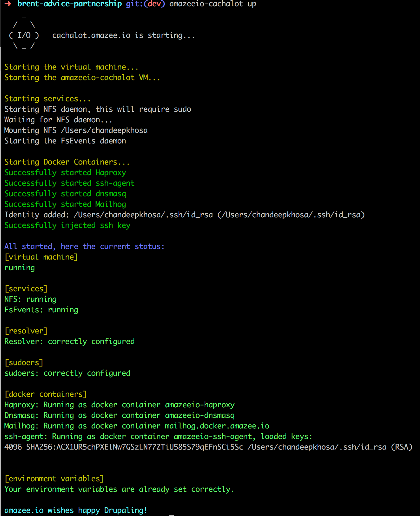
Task: Click 'All started, here the current status:' line
Action: (x=84, y=247)
